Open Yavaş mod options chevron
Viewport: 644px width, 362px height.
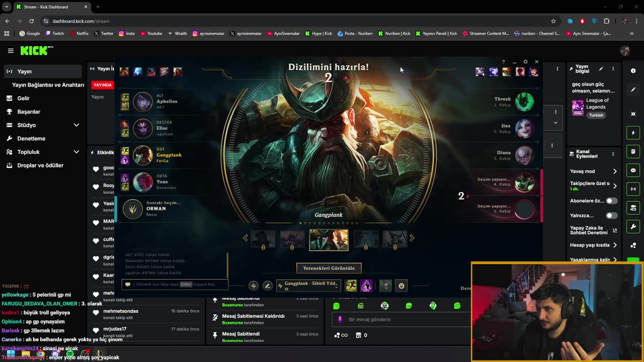coord(614,171)
